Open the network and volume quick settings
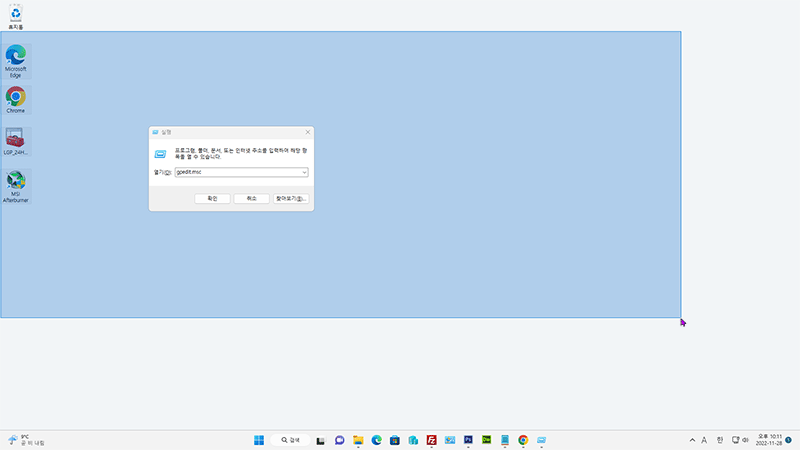800x450 pixels. coord(740,440)
